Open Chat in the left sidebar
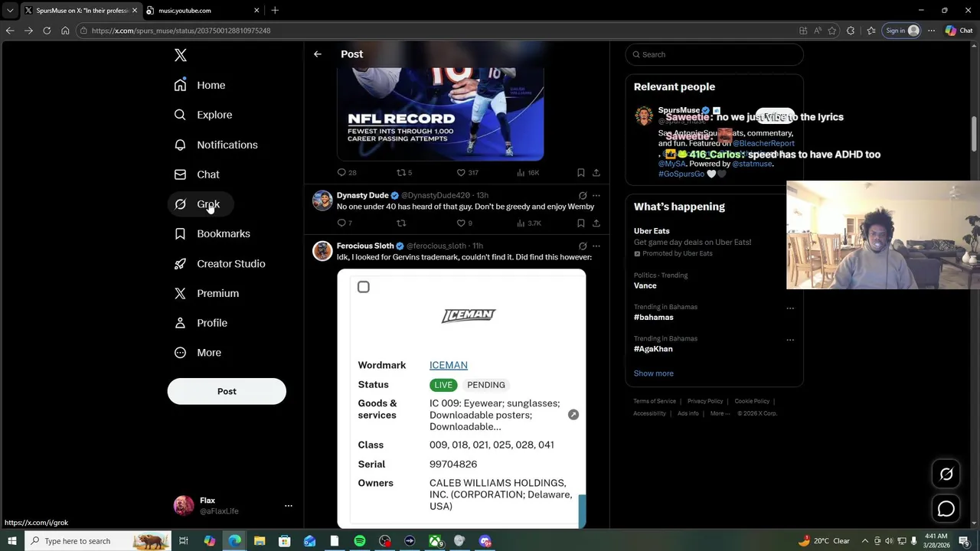Screen dimensions: 980x551 (x=197, y=174)
